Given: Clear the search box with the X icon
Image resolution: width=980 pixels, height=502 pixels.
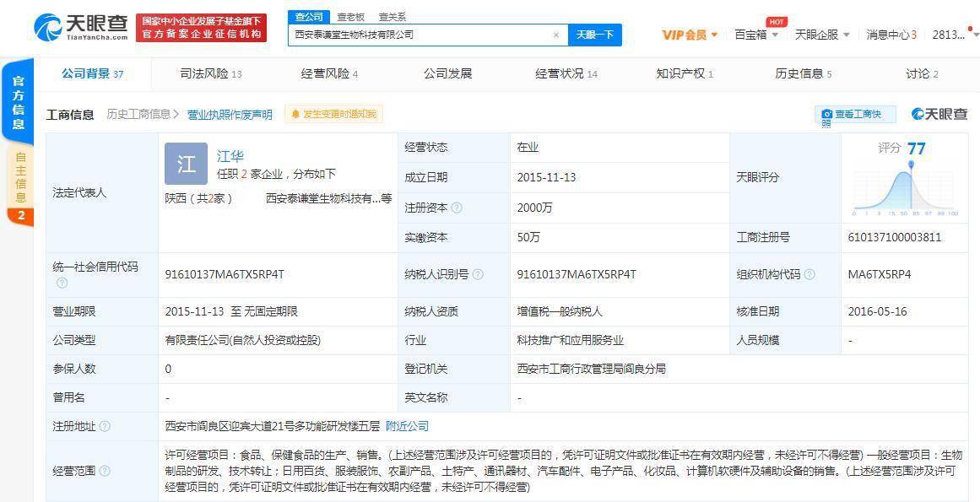Looking at the screenshot, I should [x=555, y=35].
